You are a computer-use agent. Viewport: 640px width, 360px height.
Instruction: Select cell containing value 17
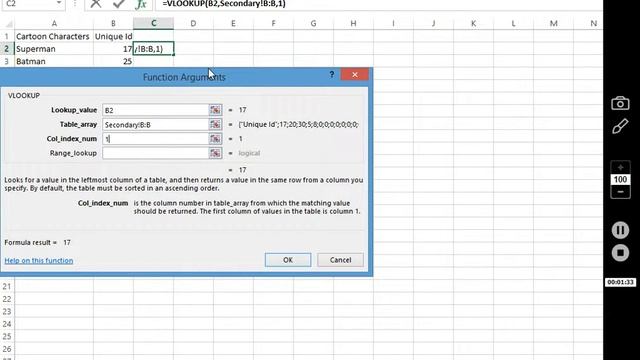click(x=113, y=49)
